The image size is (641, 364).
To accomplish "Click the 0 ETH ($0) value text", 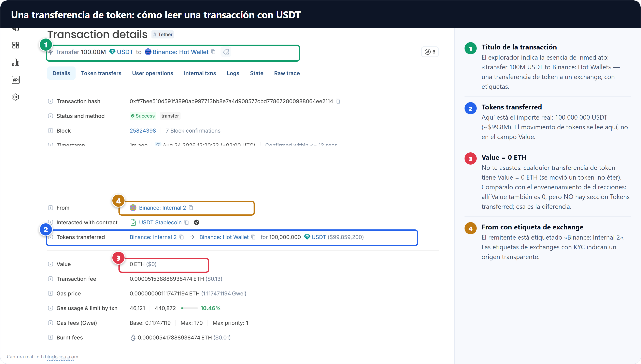I will click(143, 264).
